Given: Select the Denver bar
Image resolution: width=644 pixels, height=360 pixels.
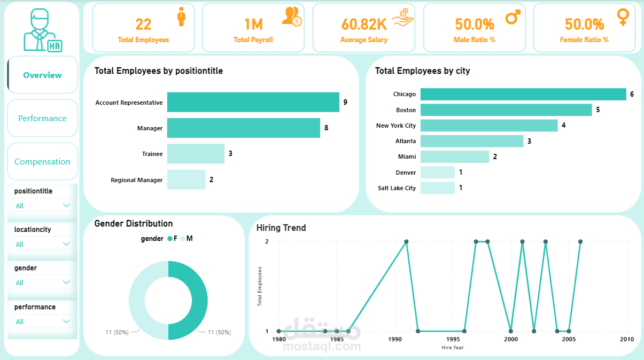Looking at the screenshot, I should click(438, 172).
